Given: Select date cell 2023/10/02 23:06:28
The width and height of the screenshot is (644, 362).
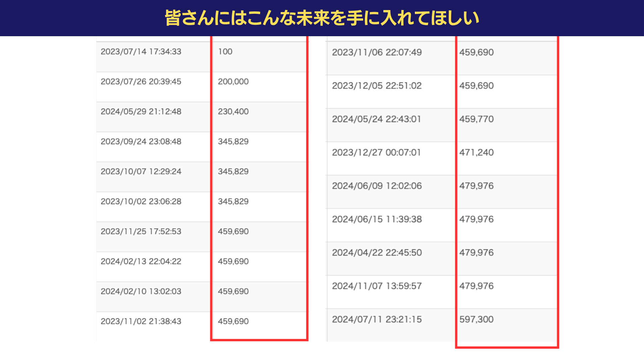Looking at the screenshot, I should [x=141, y=201].
